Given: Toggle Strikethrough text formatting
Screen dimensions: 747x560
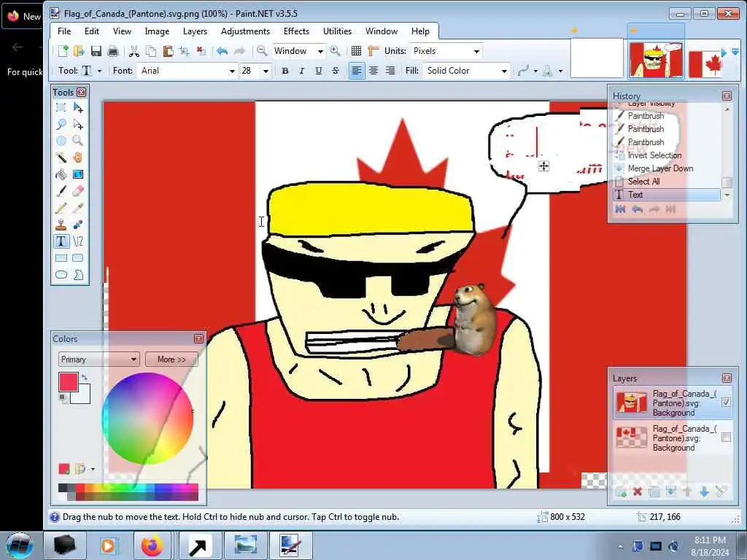Looking at the screenshot, I should coord(336,71).
